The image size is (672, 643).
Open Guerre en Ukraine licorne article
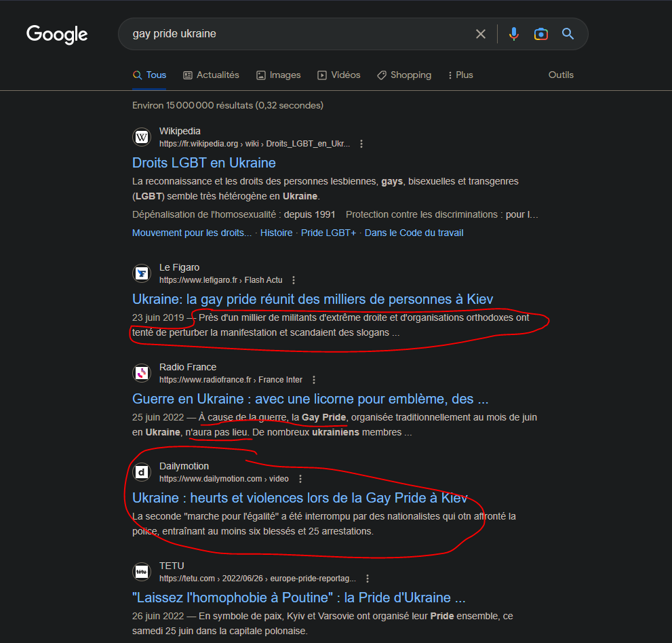[x=311, y=399]
